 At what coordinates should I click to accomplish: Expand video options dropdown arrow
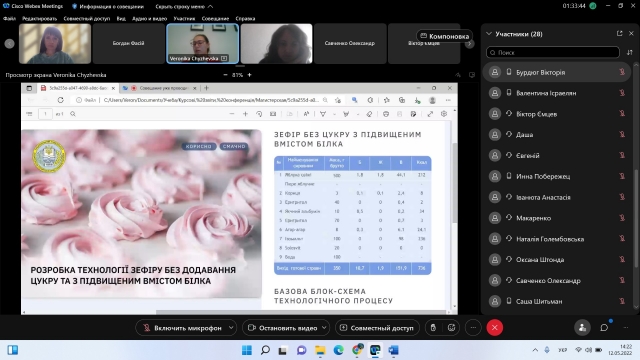[324, 328]
